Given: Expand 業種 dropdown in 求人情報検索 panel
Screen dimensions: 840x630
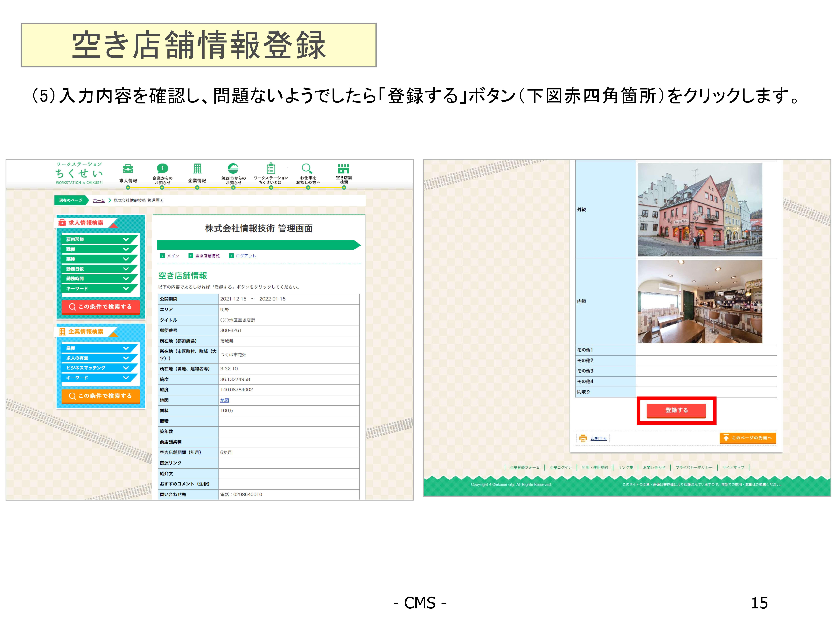Looking at the screenshot, I should pyautogui.click(x=100, y=259).
